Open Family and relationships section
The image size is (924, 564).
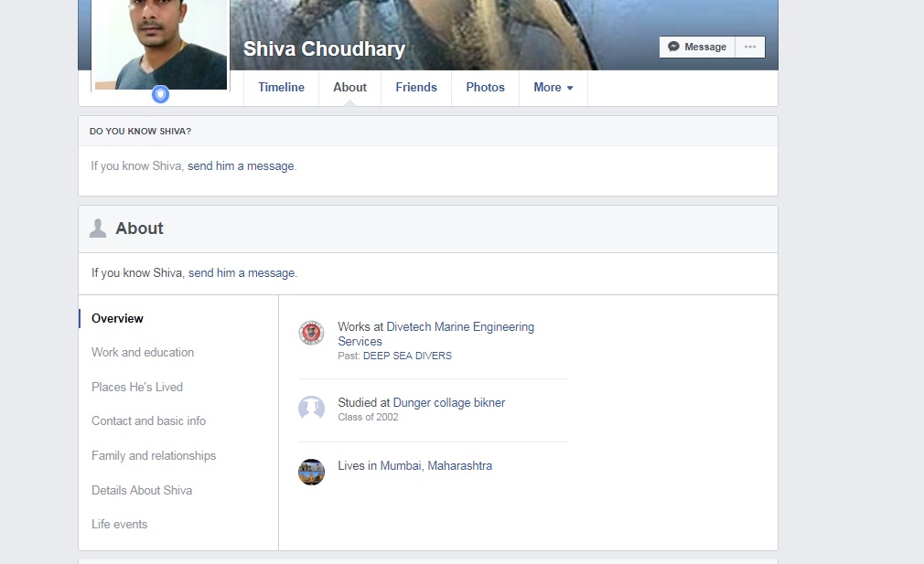pos(154,455)
